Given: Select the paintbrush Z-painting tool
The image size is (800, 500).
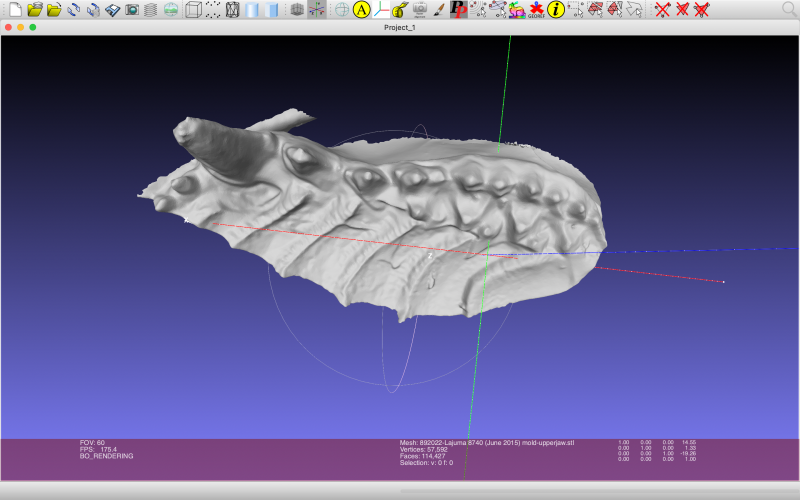Looking at the screenshot, I should click(439, 10).
